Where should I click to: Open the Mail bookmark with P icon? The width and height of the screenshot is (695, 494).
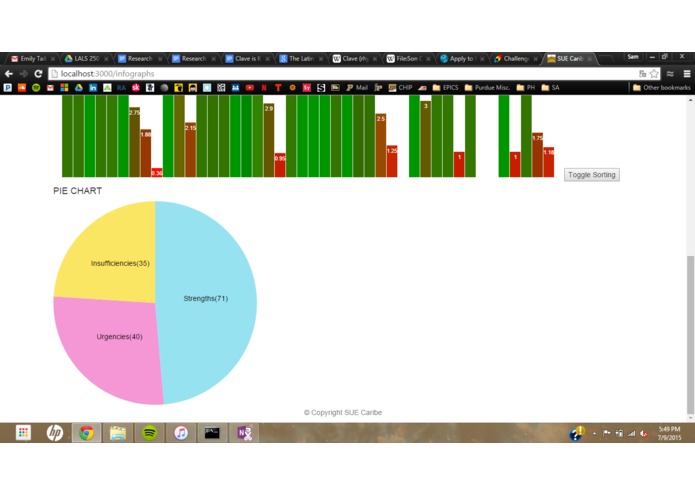tap(357, 88)
